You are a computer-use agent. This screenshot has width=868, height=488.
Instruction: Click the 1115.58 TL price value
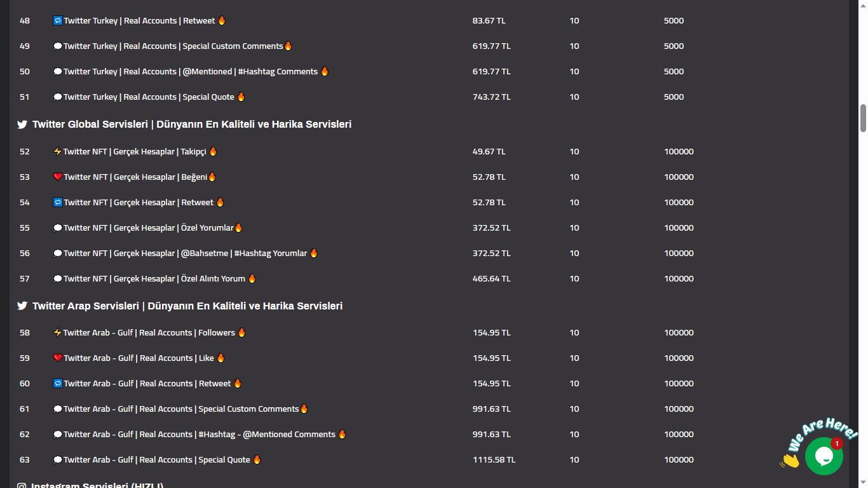494,460
